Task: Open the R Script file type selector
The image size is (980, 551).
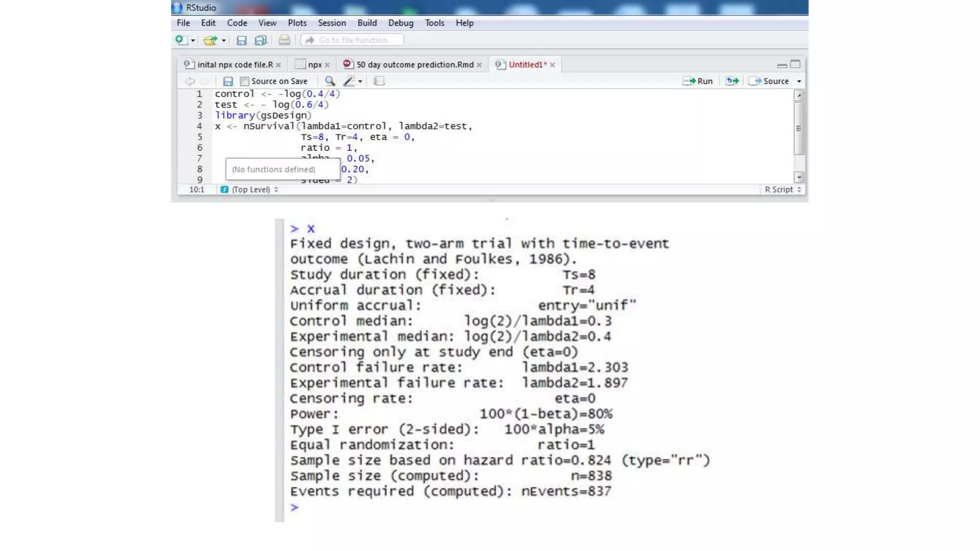Action: 782,190
